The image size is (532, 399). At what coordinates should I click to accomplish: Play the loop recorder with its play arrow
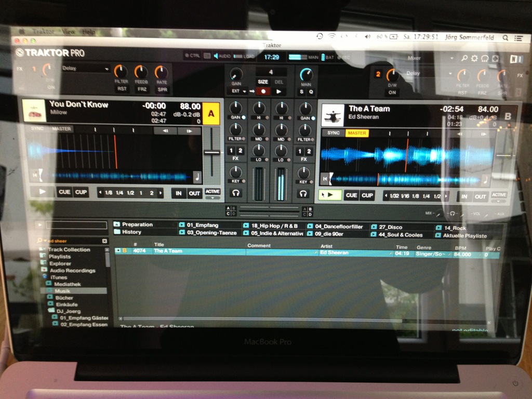[x=278, y=91]
